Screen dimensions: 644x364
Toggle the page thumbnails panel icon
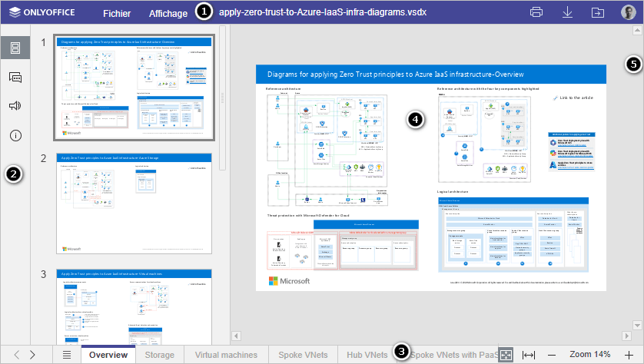coord(15,48)
